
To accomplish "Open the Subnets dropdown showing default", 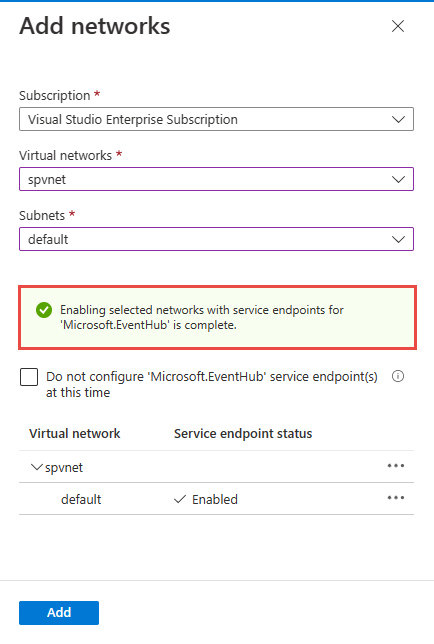I will point(216,239).
